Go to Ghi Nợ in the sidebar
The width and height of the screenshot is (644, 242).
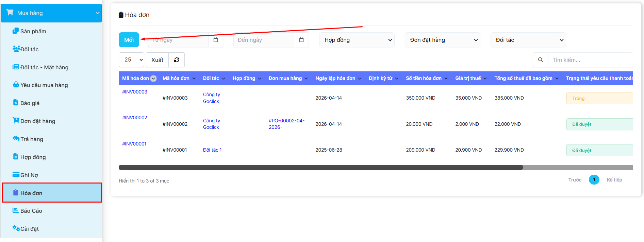tap(29, 175)
